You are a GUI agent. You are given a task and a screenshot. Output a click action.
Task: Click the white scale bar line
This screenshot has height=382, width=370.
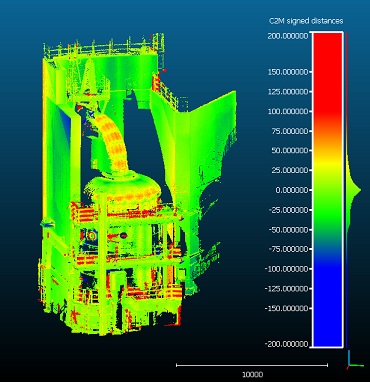[x=252, y=365]
